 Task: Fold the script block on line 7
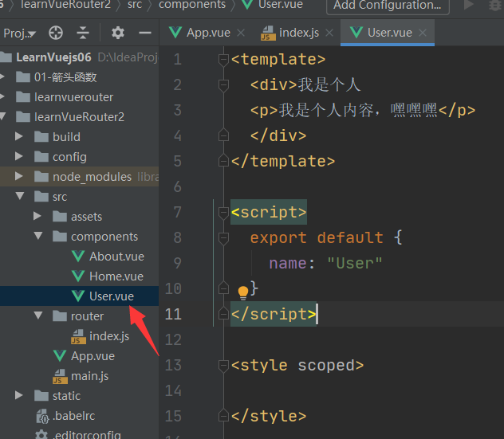tap(223, 212)
